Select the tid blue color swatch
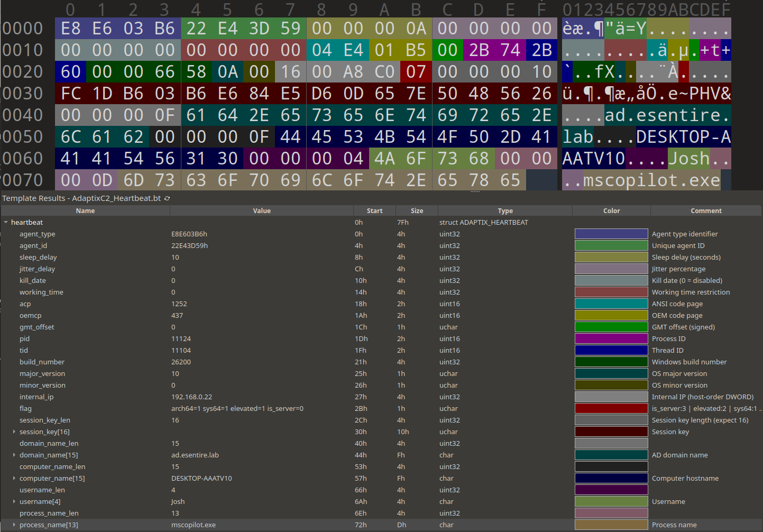763x532 pixels. (x=611, y=350)
